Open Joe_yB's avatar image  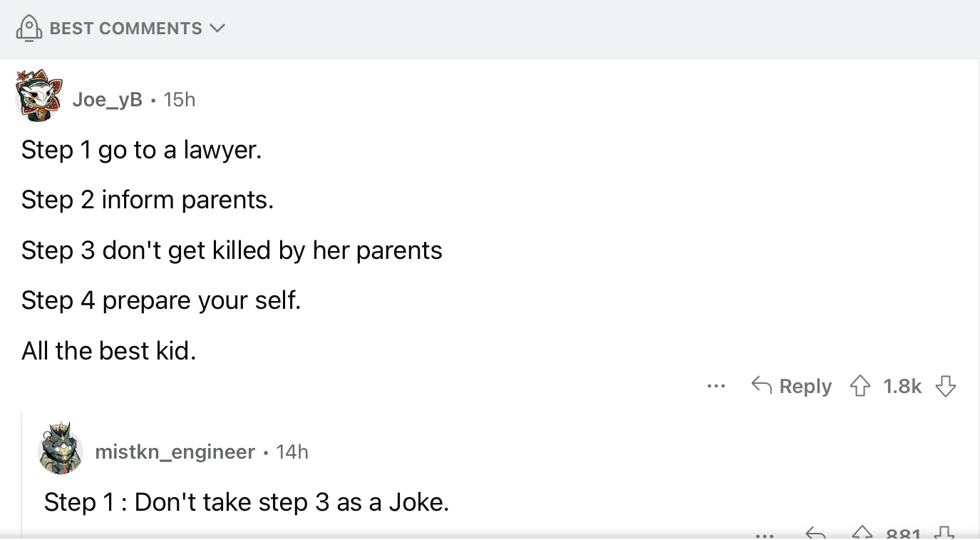(x=39, y=96)
